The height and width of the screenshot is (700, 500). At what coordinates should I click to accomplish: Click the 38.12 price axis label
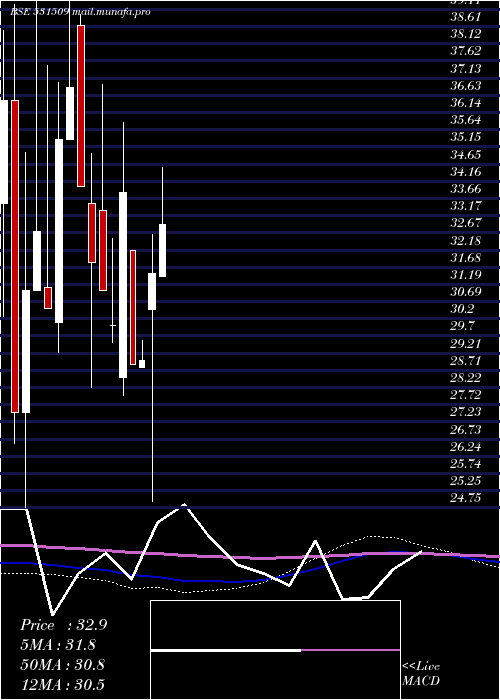coord(466,34)
